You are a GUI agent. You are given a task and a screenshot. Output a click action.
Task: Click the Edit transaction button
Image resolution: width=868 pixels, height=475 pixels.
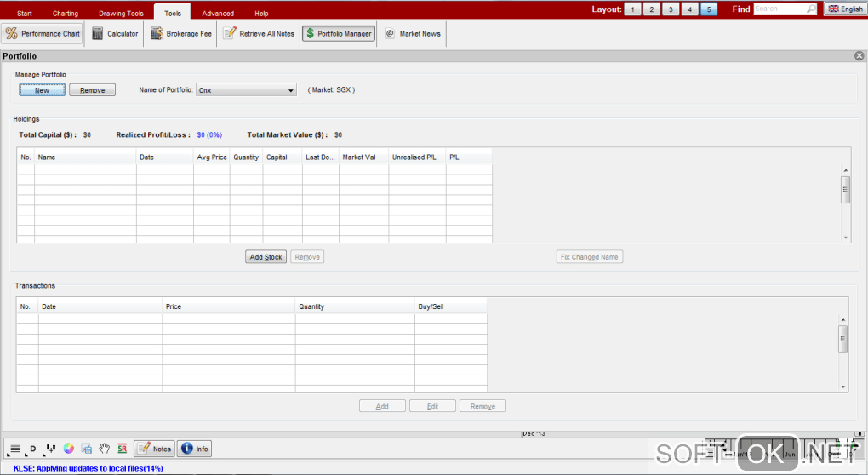[432, 406]
